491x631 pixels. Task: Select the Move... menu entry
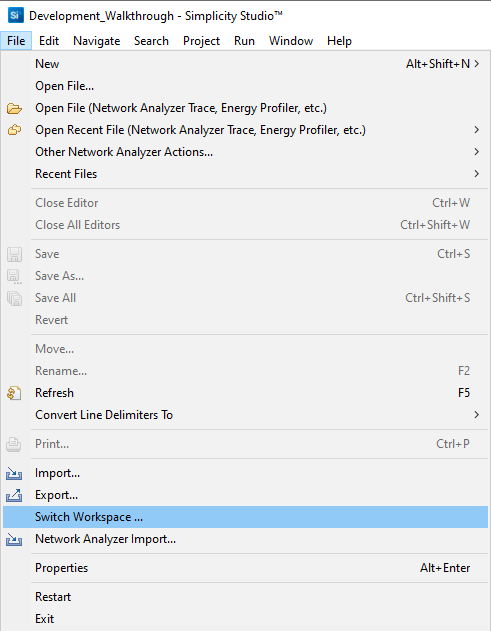point(246,348)
